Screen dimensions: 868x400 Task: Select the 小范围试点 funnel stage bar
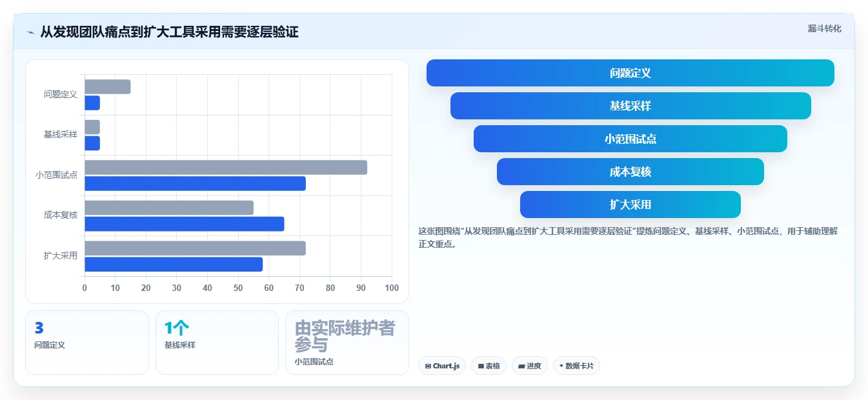tap(631, 139)
